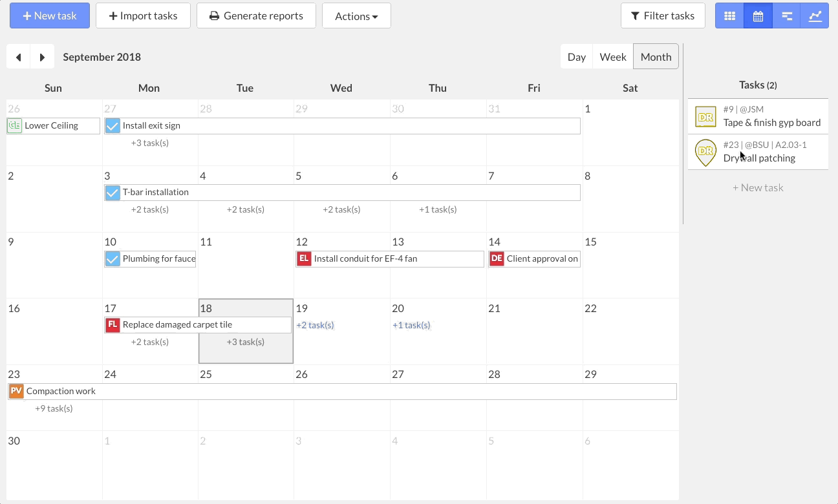Open Filter tasks
This screenshot has height=504, width=838.
[663, 16]
